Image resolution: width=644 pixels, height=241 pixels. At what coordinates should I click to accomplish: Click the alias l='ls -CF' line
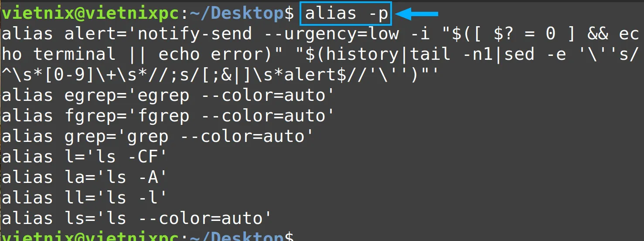coord(85,157)
